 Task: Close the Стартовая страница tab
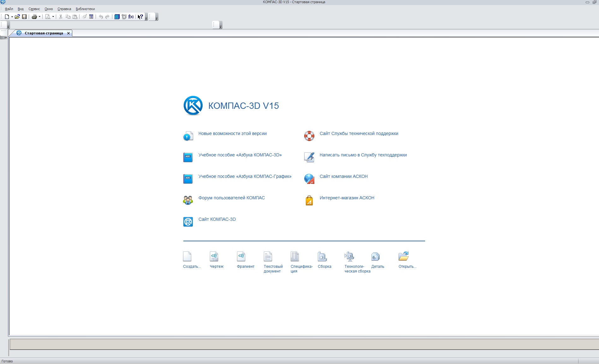click(x=68, y=33)
